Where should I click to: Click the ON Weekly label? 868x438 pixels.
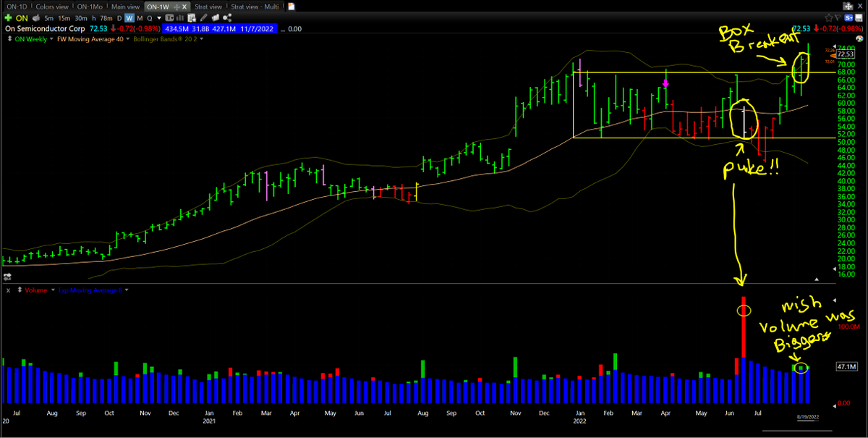pos(31,39)
